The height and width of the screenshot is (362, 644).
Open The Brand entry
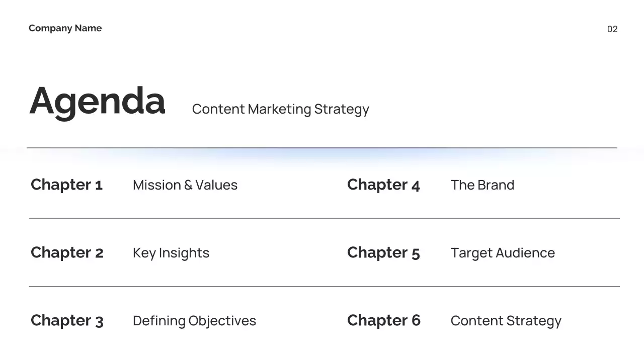(482, 185)
